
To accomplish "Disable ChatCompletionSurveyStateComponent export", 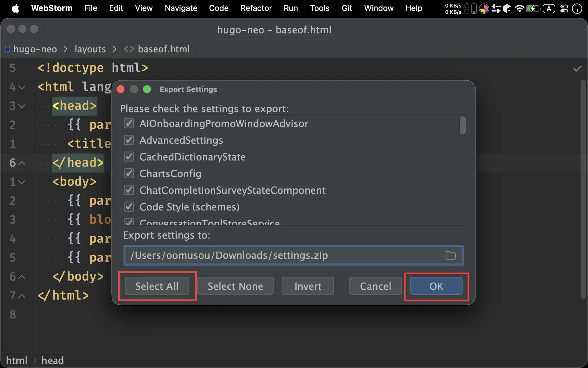I will [x=129, y=190].
